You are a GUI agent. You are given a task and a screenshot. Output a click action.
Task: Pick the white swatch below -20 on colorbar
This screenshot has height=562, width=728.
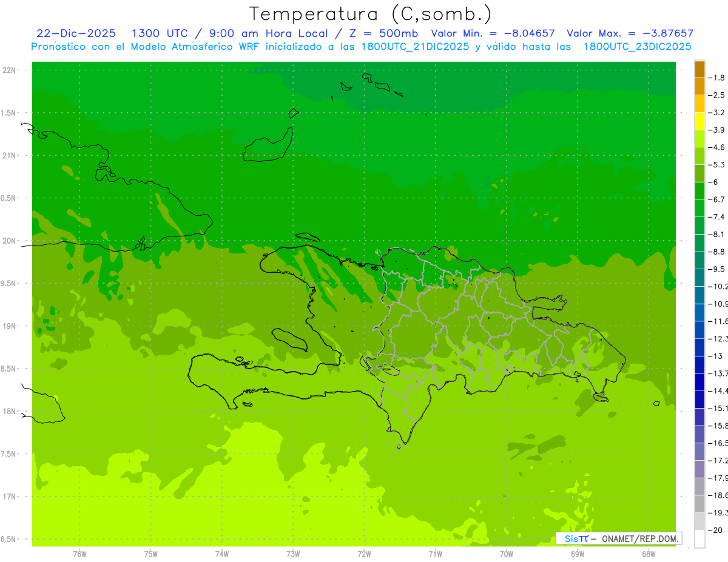[x=699, y=539]
